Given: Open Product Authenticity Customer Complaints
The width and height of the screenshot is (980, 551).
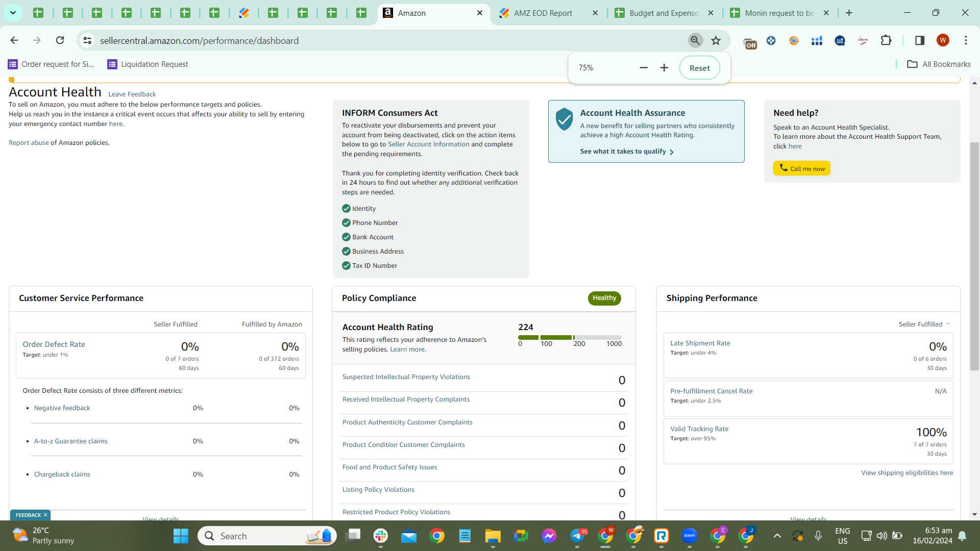Looking at the screenshot, I should coord(407,422).
